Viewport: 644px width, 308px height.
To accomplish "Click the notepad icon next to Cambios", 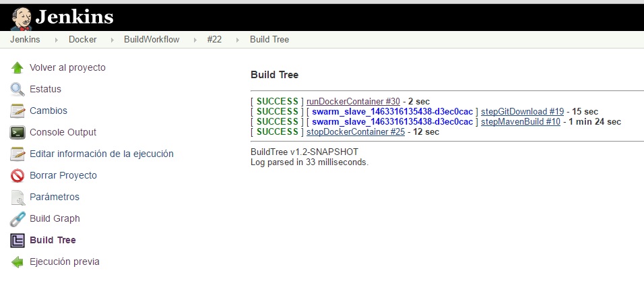I will coord(18,111).
